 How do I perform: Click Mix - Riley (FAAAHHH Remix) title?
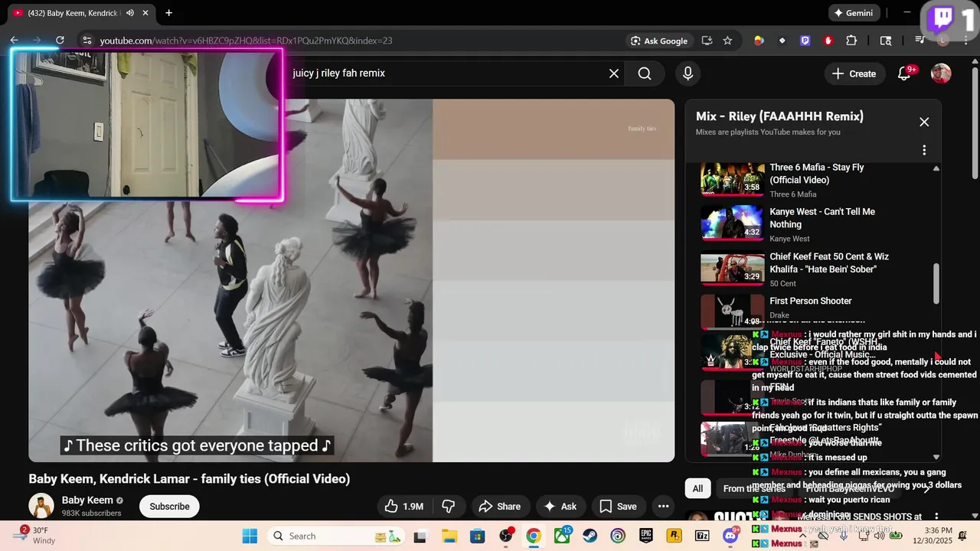pyautogui.click(x=779, y=116)
